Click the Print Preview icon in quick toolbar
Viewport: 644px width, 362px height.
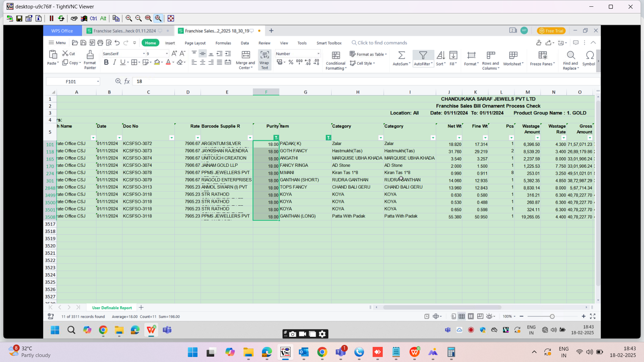[109, 43]
